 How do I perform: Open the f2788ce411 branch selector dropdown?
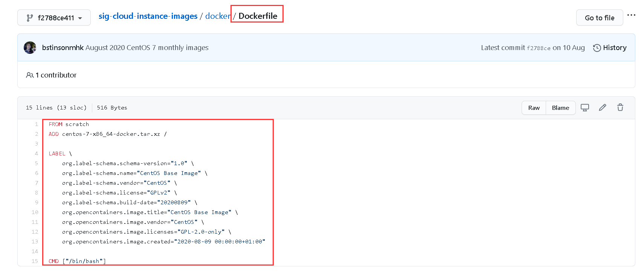(x=54, y=18)
